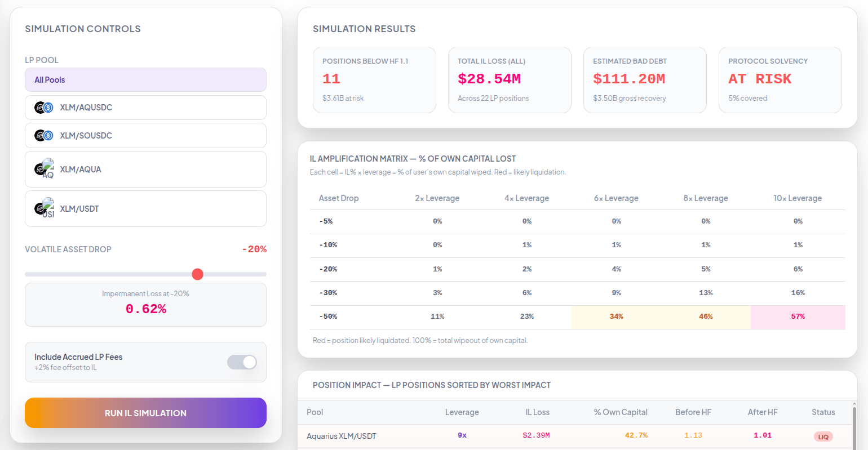Toggle Include Accrued LP Fees switch

(x=242, y=362)
